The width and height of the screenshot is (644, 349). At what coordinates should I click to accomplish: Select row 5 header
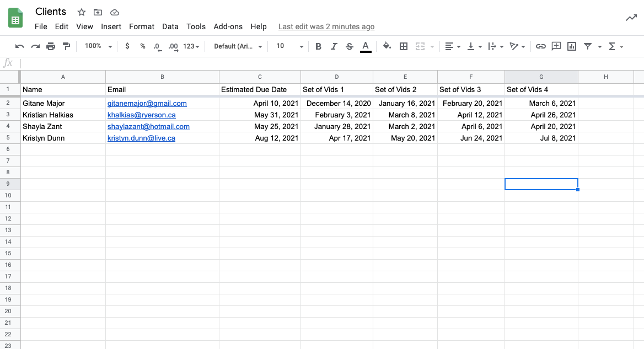click(8, 137)
